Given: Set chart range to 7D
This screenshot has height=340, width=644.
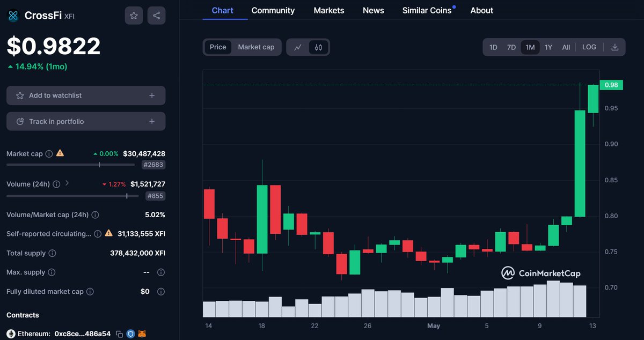Looking at the screenshot, I should point(511,47).
